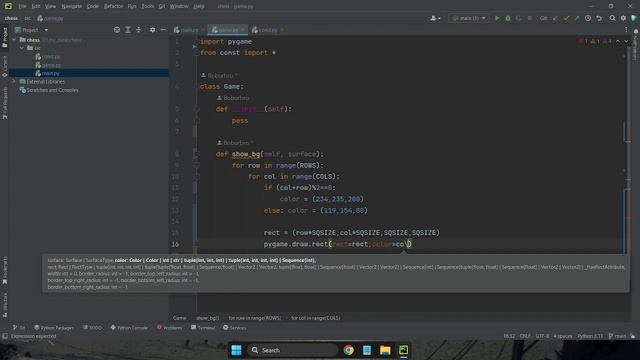Toggle the Bookmarks side tool window button
Image resolution: width=640 pixels, height=360 pixels.
[x=4, y=269]
